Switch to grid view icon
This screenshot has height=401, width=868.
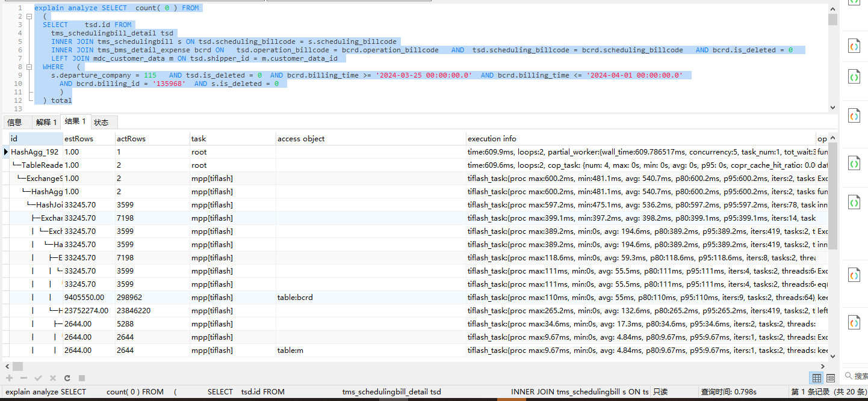coord(817,378)
